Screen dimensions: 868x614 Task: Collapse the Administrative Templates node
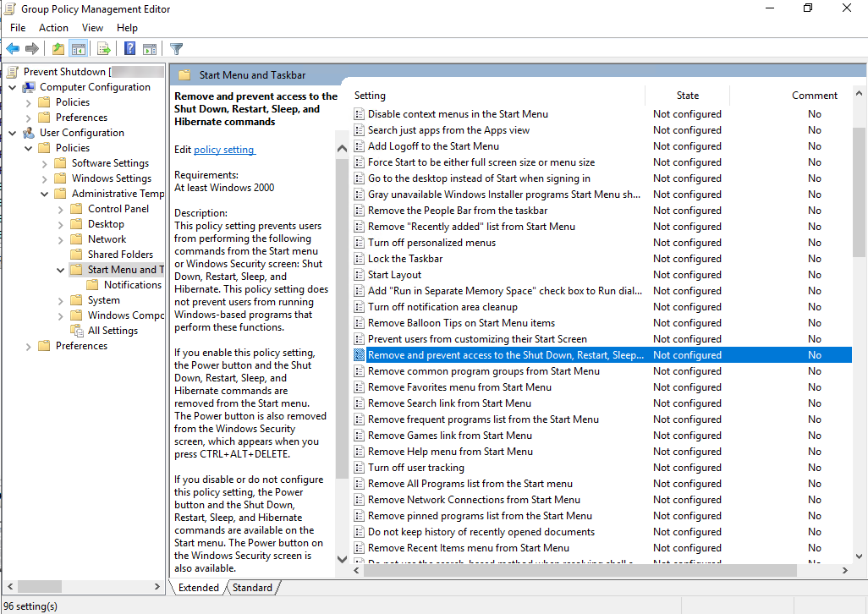click(44, 193)
